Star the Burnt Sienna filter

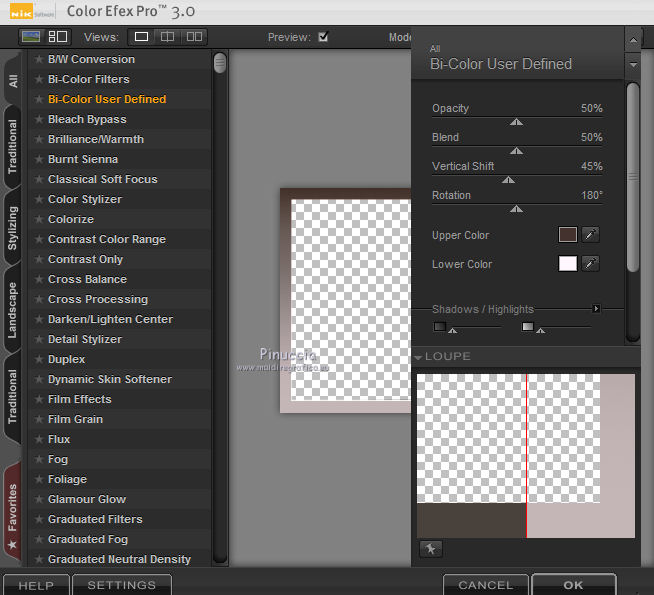(39, 159)
